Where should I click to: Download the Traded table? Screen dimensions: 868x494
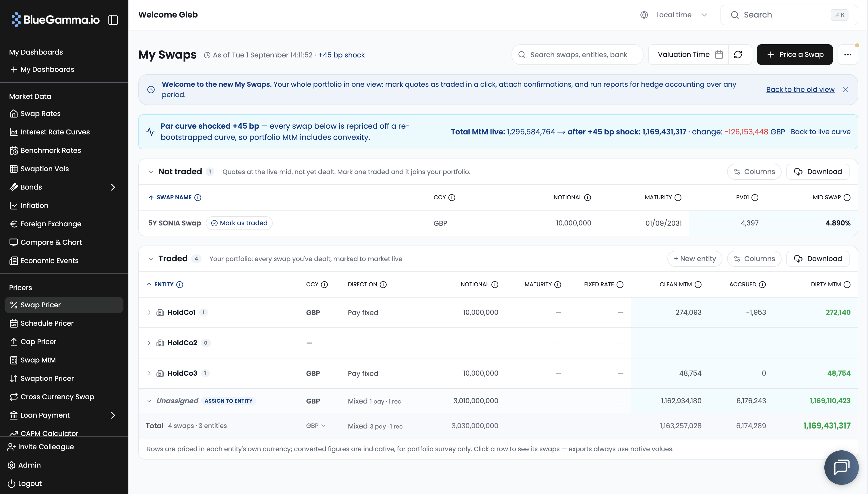[x=817, y=259]
